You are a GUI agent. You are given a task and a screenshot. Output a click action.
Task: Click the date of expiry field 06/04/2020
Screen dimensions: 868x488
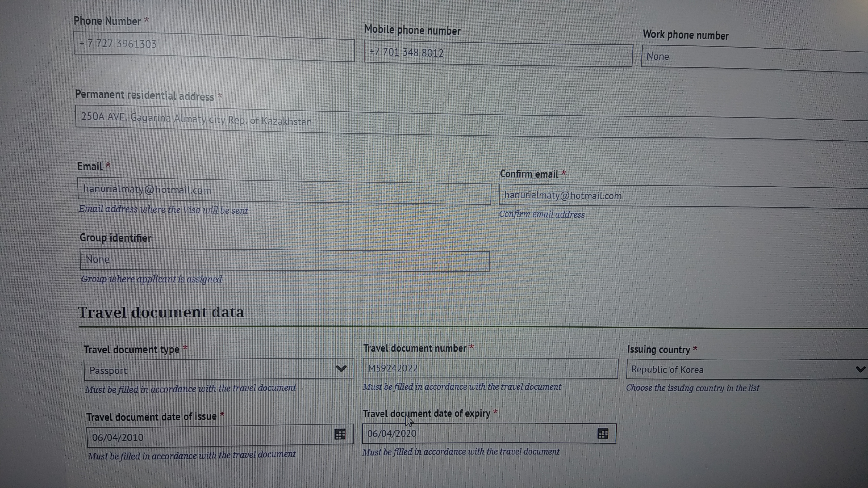(489, 434)
